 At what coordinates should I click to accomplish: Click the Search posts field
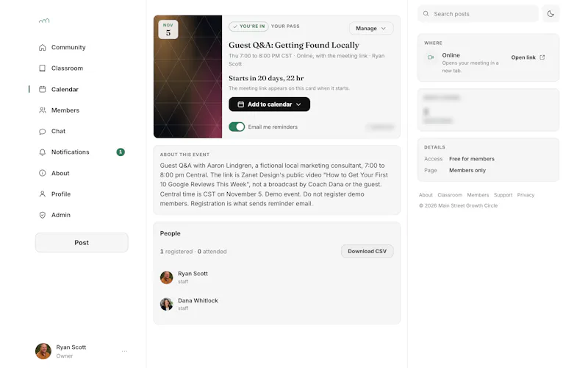click(x=478, y=14)
